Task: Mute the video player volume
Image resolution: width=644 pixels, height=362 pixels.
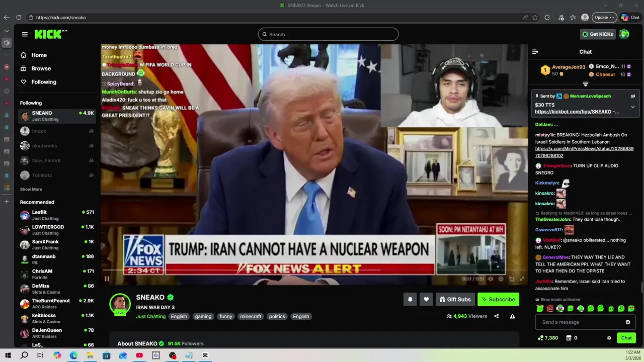Action: [x=491, y=279]
